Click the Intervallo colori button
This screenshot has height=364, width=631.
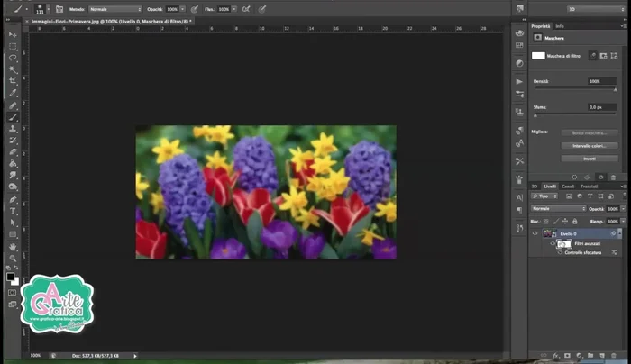coord(589,145)
